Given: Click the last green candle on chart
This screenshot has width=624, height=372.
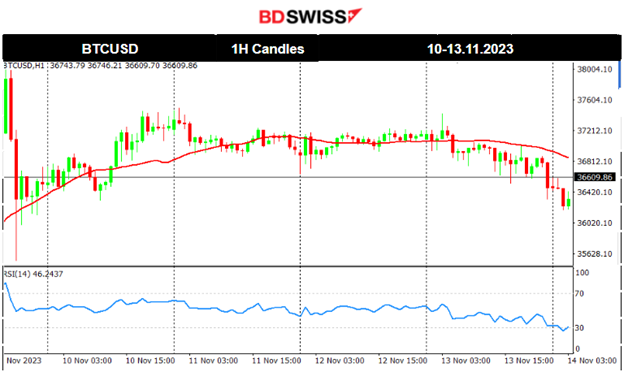Looking at the screenshot, I should [569, 201].
